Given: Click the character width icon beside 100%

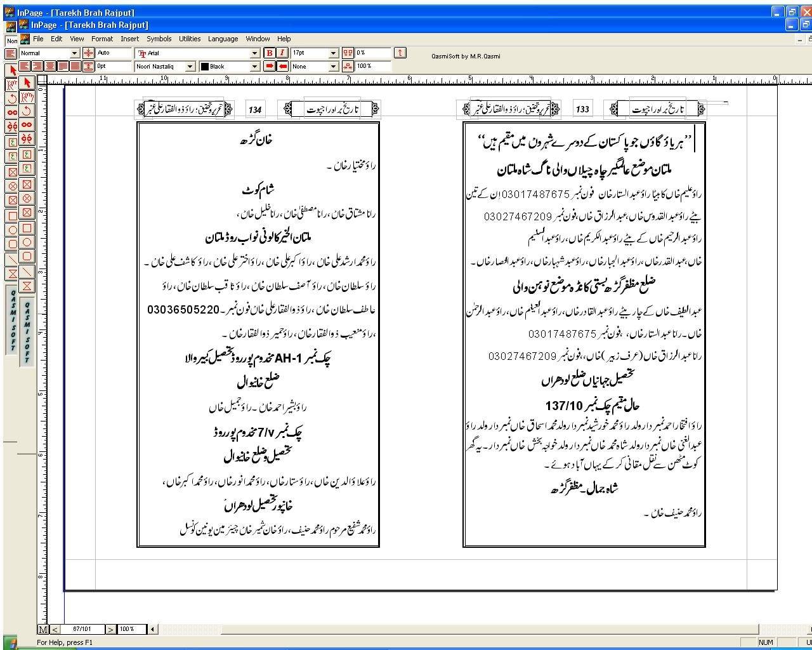Looking at the screenshot, I should coord(348,66).
